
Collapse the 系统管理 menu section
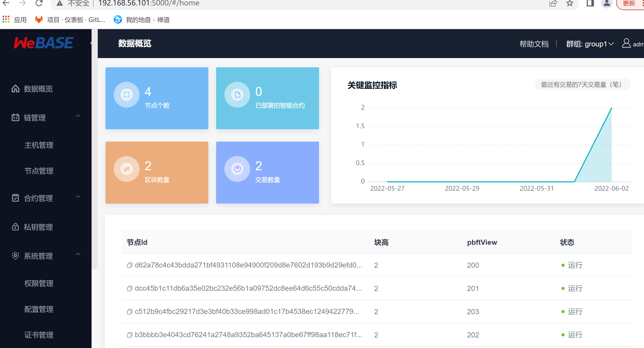coord(78,254)
